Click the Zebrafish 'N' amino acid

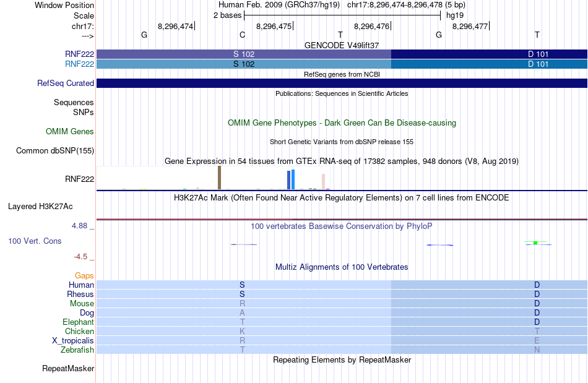tap(537, 350)
